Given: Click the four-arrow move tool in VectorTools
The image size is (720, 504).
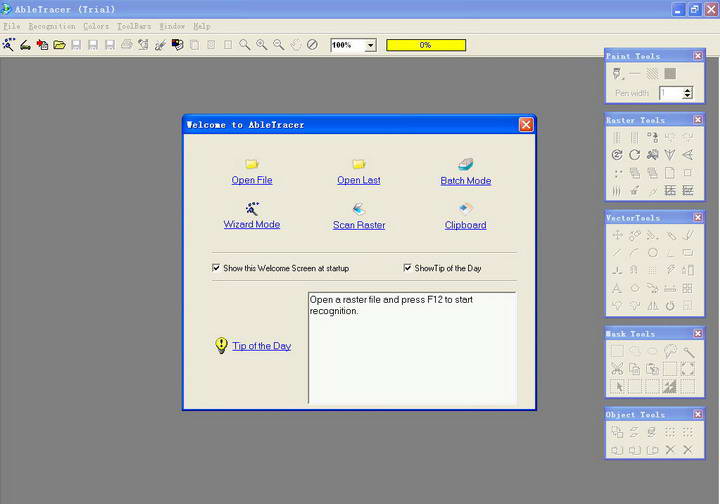Looking at the screenshot, I should (617, 235).
